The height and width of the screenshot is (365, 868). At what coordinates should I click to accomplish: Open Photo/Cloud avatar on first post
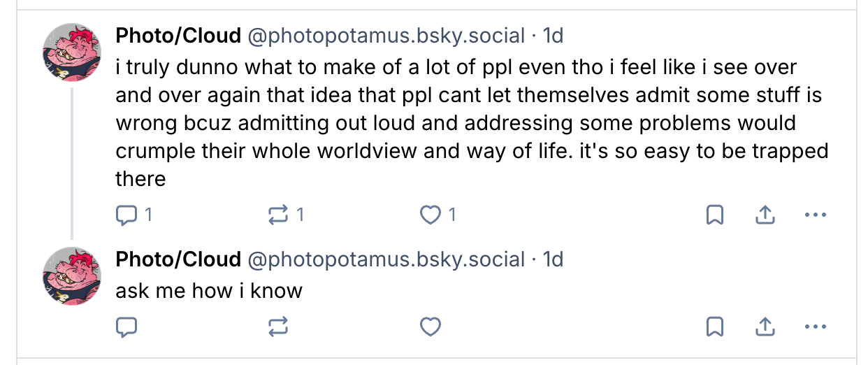coord(72,52)
